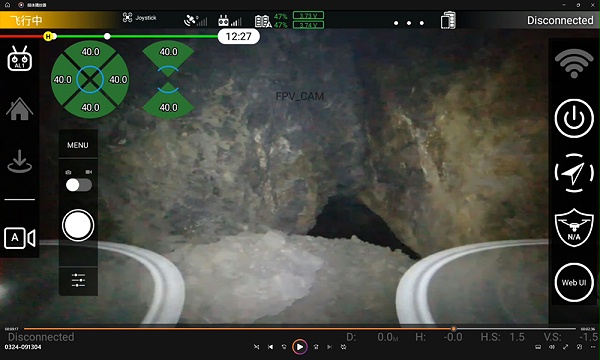Click the white dot on the battery bar

107,36
